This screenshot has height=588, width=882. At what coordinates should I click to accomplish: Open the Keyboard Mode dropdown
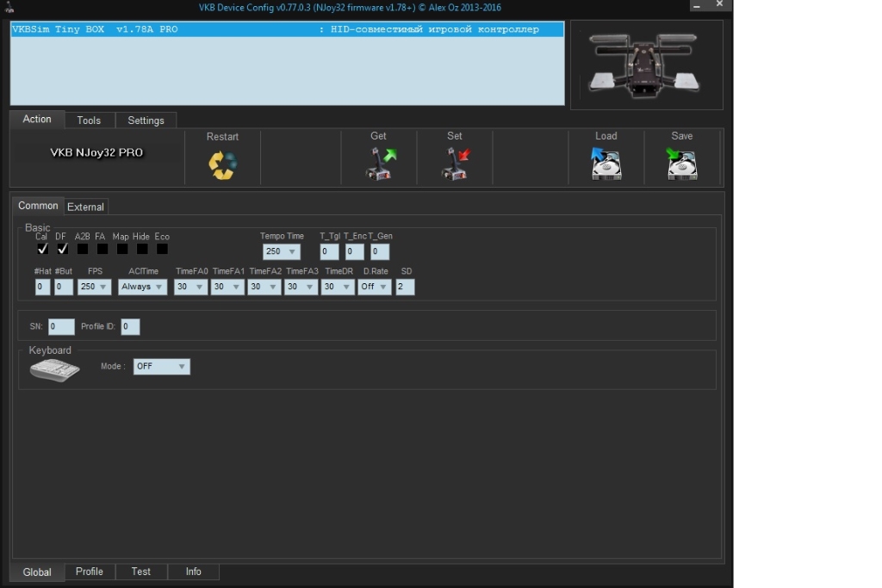pyautogui.click(x=161, y=367)
